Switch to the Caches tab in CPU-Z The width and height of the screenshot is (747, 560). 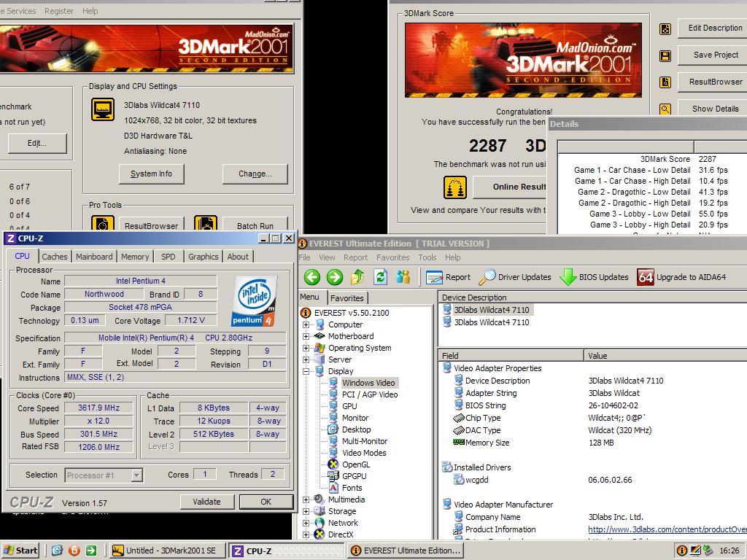(x=54, y=257)
